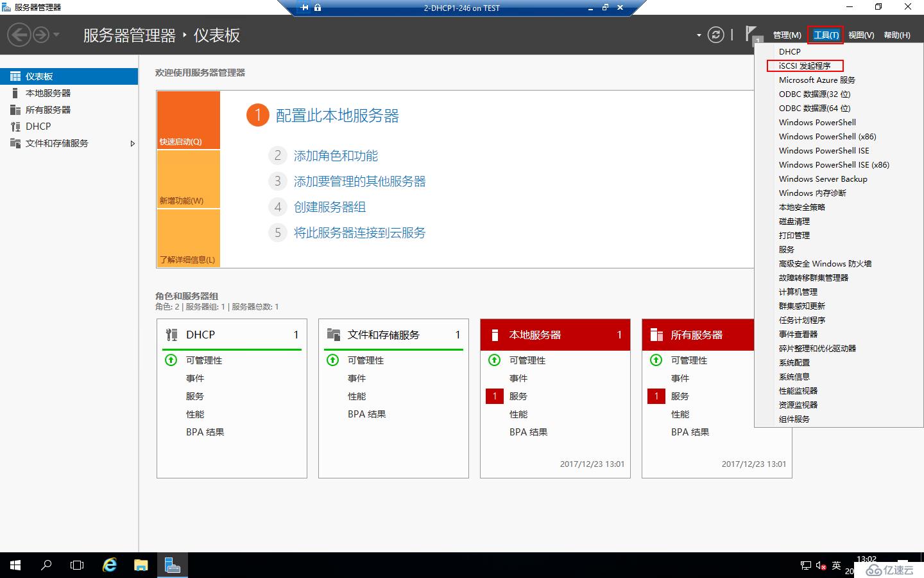924x578 pixels.
Task: Click the red services alert in 所有服务器
Action: (x=656, y=396)
